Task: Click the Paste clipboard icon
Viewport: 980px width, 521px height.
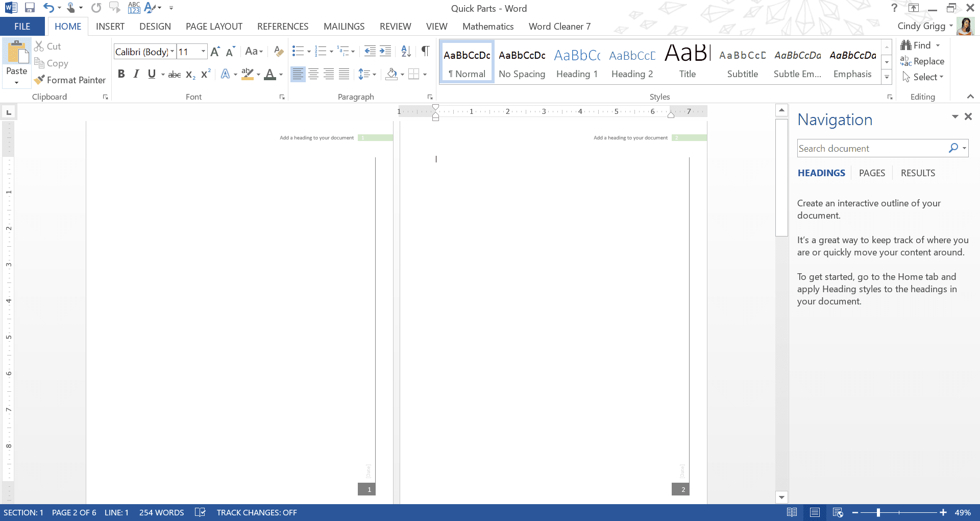Action: pyautogui.click(x=17, y=52)
